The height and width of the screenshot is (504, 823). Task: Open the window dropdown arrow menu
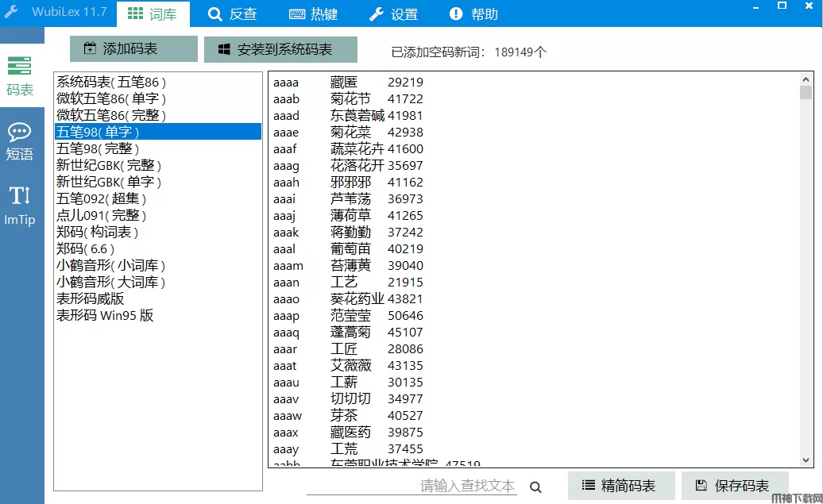click(753, 6)
